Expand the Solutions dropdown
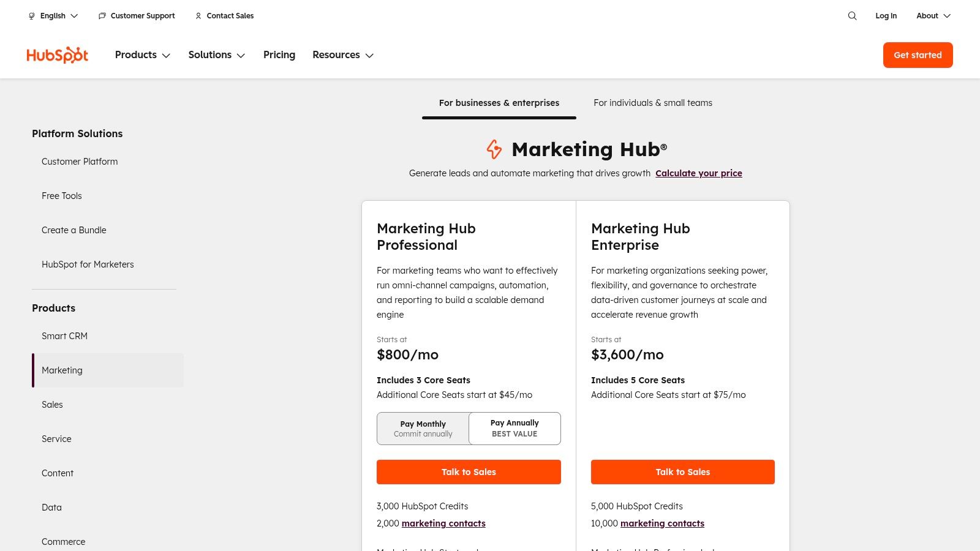This screenshot has height=551, width=980. [x=216, y=55]
